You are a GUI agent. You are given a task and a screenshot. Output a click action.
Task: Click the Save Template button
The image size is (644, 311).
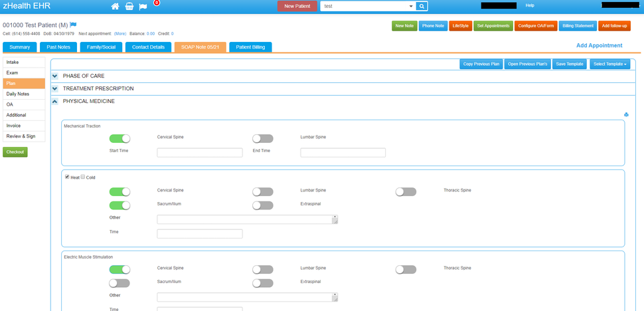[x=570, y=64]
